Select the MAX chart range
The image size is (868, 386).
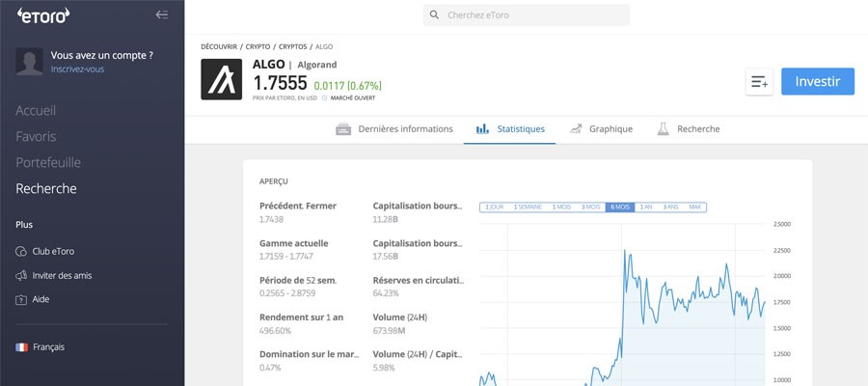[x=694, y=207]
